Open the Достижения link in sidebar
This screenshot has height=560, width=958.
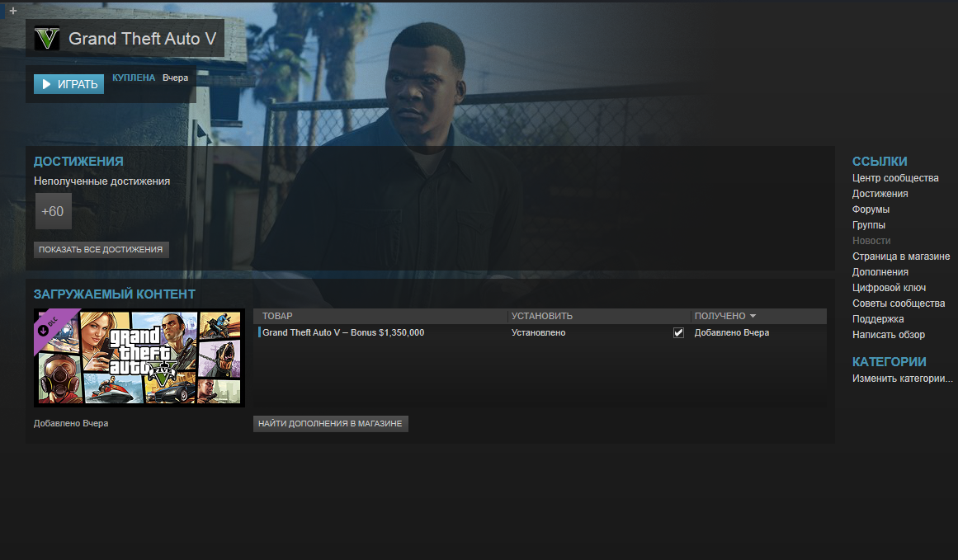click(x=880, y=194)
